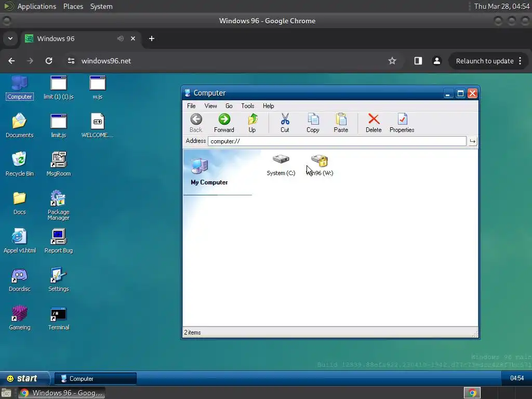View site information icon in address bar

(71, 61)
